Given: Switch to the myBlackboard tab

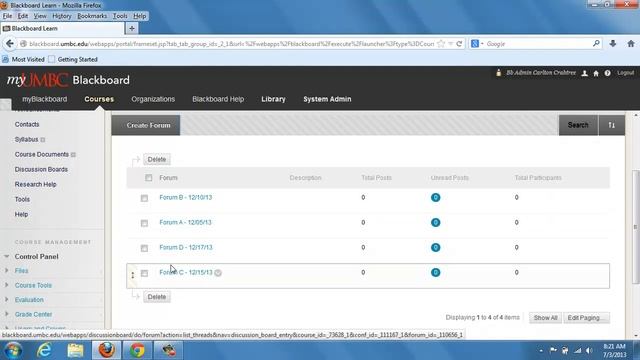Looking at the screenshot, I should [44, 99].
